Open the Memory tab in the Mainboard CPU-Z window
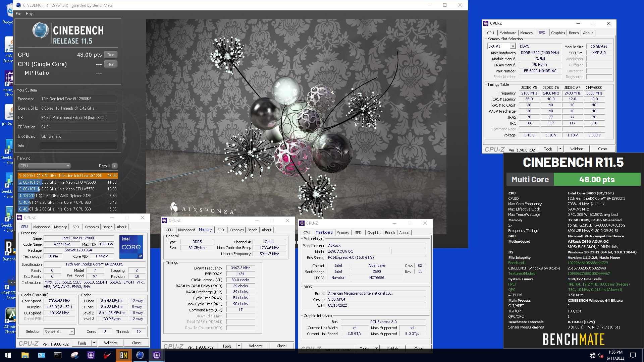The width and height of the screenshot is (644, 362). tap(343, 233)
